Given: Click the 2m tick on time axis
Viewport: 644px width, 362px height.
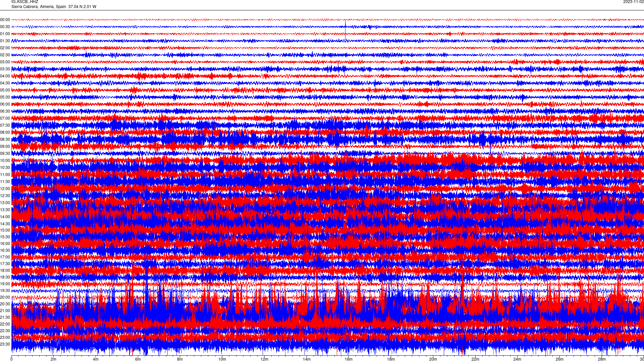Looking at the screenshot, I should click(54, 359).
